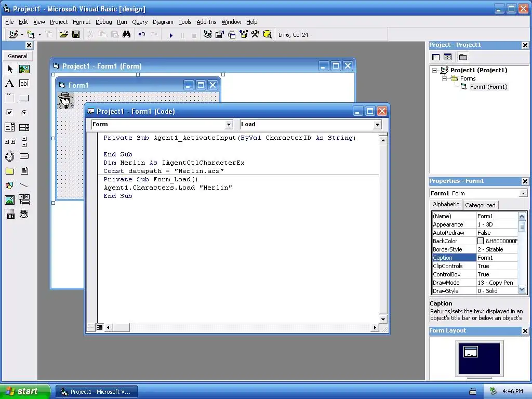Select the TextBox control tool
The image size is (532, 399).
pyautogui.click(x=24, y=84)
